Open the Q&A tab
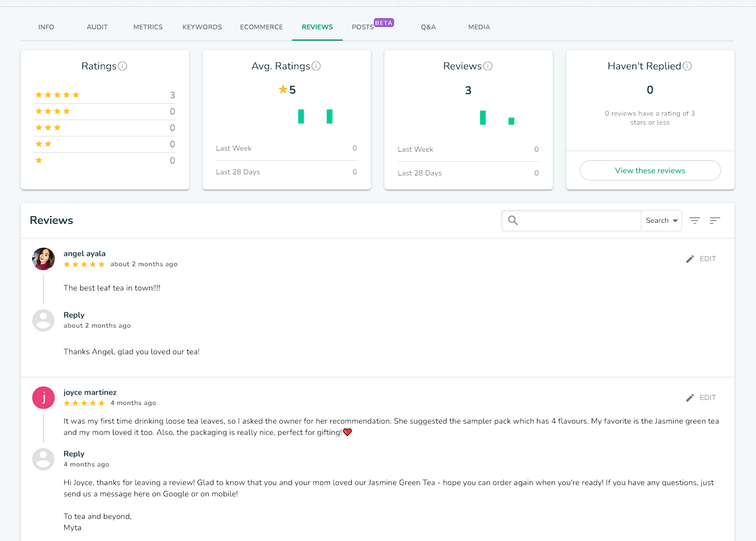The height and width of the screenshot is (541, 756). point(428,27)
